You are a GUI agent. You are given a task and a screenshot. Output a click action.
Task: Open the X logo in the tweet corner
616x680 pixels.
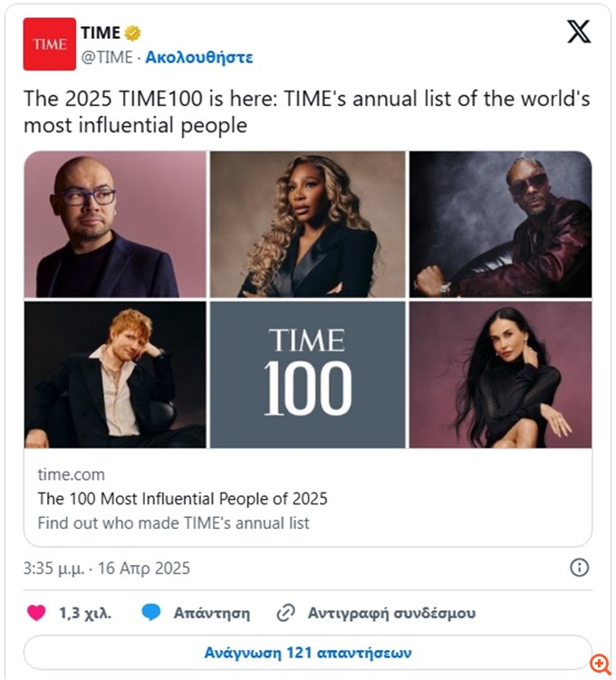click(578, 32)
